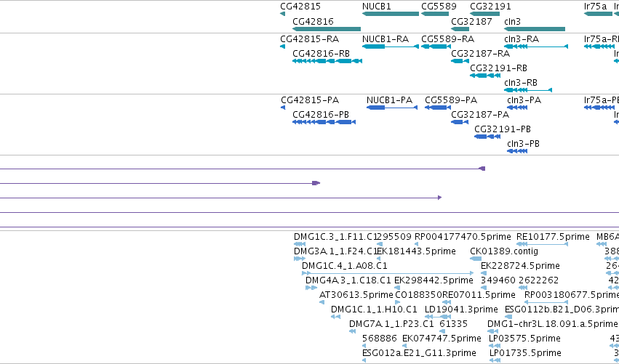Click the CG32191-RB transcript label
The width and height of the screenshot is (619, 364).
click(x=498, y=68)
